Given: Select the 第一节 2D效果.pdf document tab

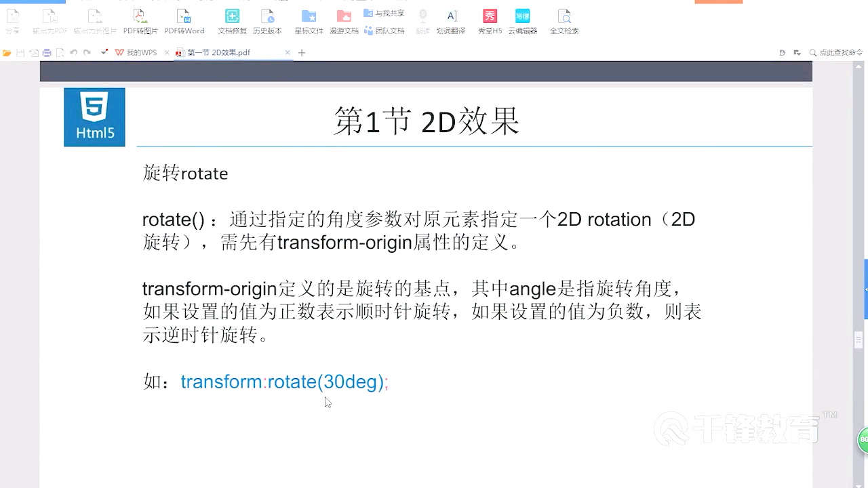Looking at the screenshot, I should [x=217, y=52].
